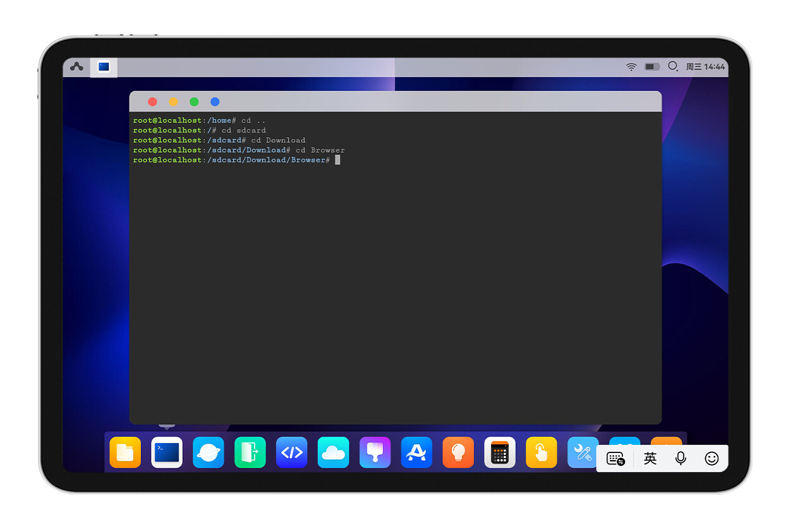Click the Wi-Fi status icon
795x532 pixels.
tap(631, 66)
